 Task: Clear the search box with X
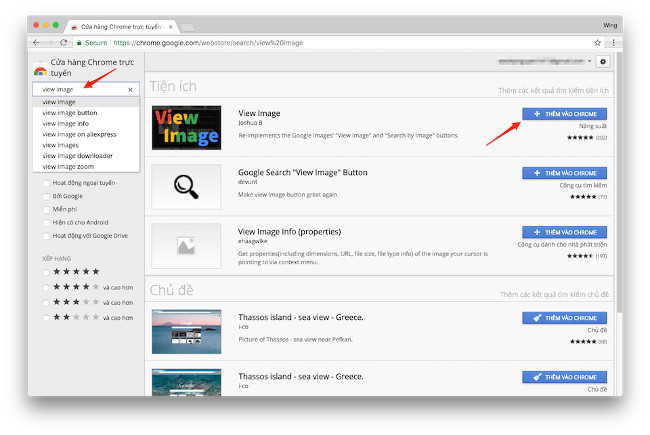coord(130,90)
